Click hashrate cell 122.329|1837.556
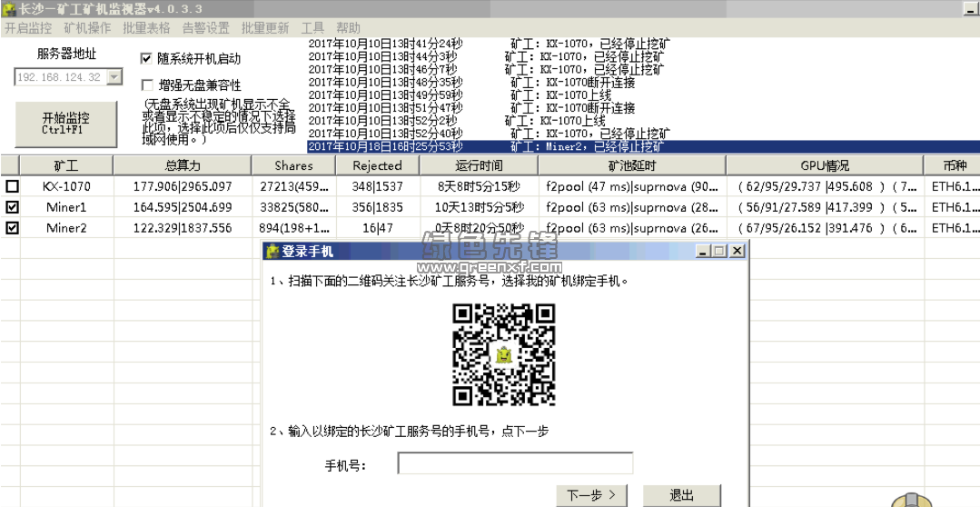This screenshot has width=980, height=507. 183,228
